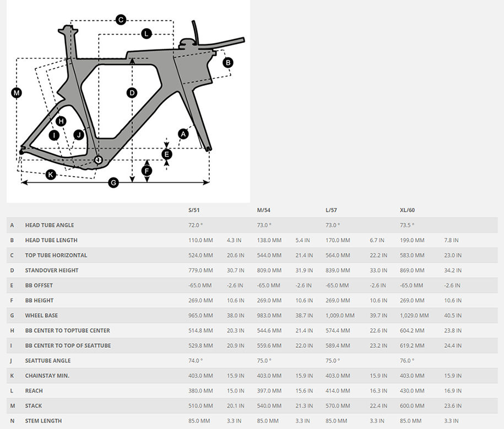
Task: Click the circled B marker near the head tube
Action: click(x=227, y=63)
